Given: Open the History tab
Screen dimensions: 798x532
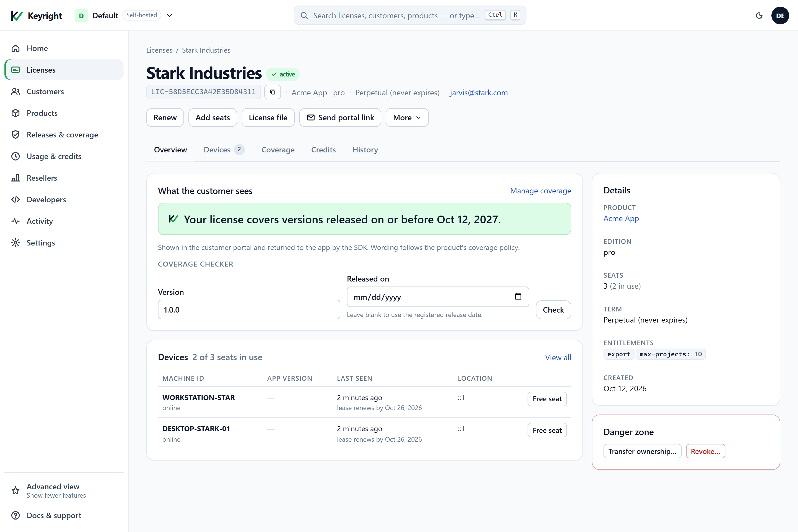Looking at the screenshot, I should point(365,150).
